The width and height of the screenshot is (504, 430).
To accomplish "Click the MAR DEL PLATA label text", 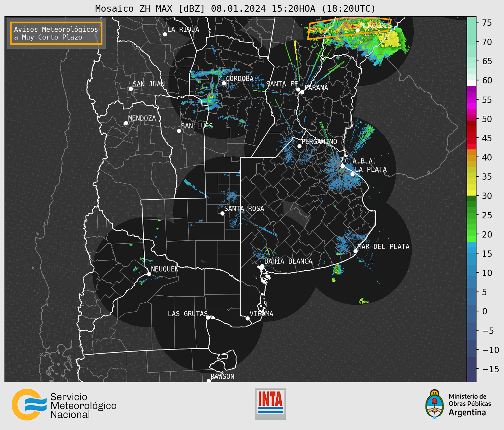I will coord(383,246).
